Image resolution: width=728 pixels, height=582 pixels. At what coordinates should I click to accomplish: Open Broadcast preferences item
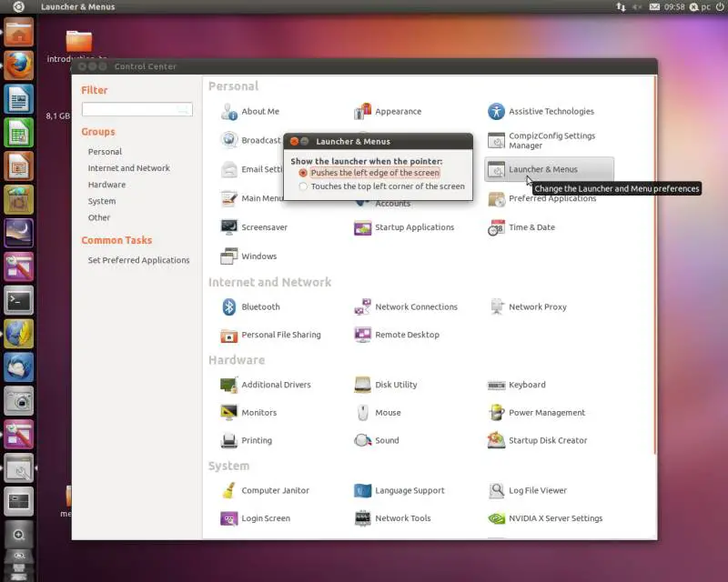[251, 140]
